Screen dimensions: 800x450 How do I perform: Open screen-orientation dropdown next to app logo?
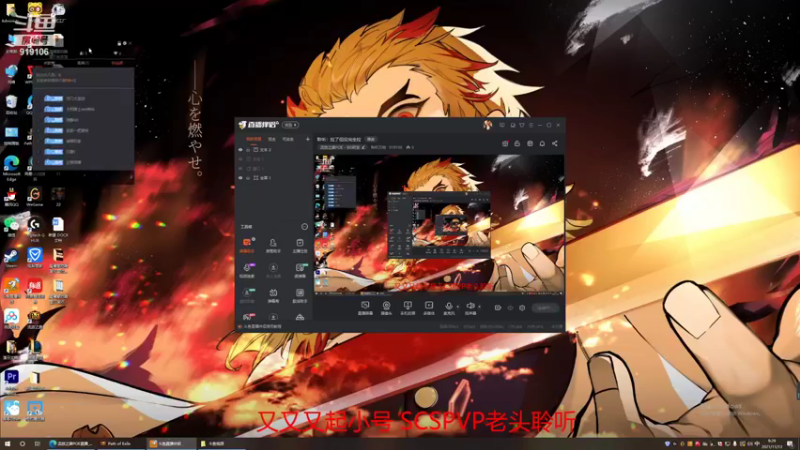[291, 125]
